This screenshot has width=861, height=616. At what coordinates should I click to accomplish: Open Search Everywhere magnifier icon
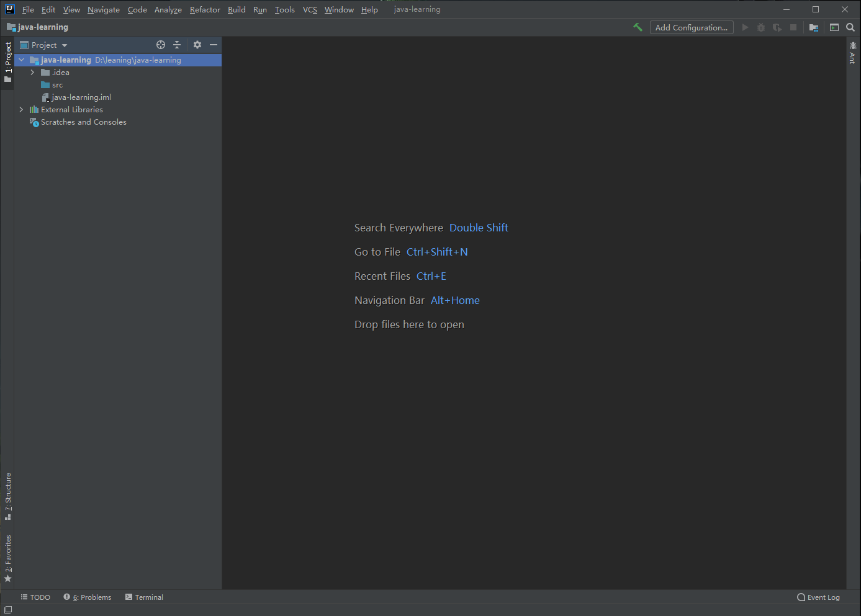click(x=850, y=27)
